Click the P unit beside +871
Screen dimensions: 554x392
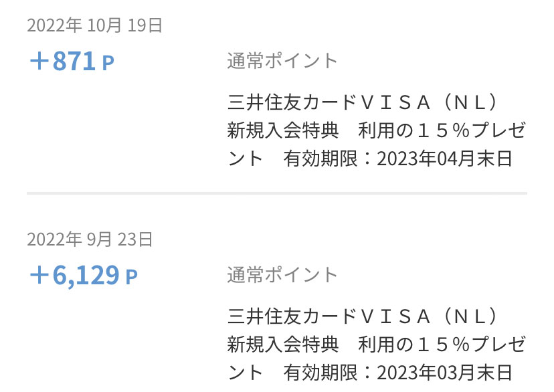108,63
